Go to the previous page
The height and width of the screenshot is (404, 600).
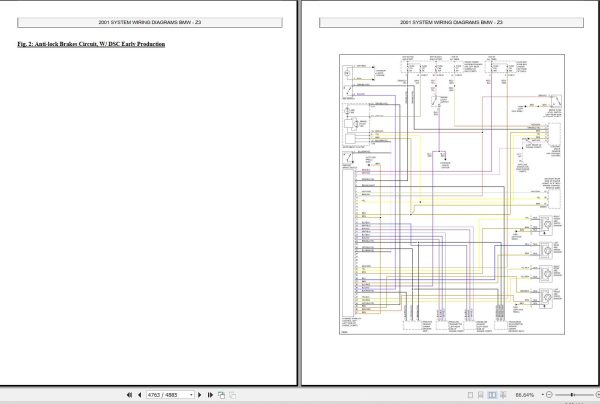[139, 395]
